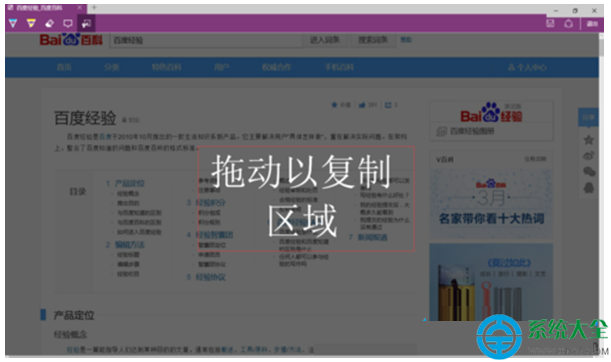Select the Add typed note tool

coord(68,23)
